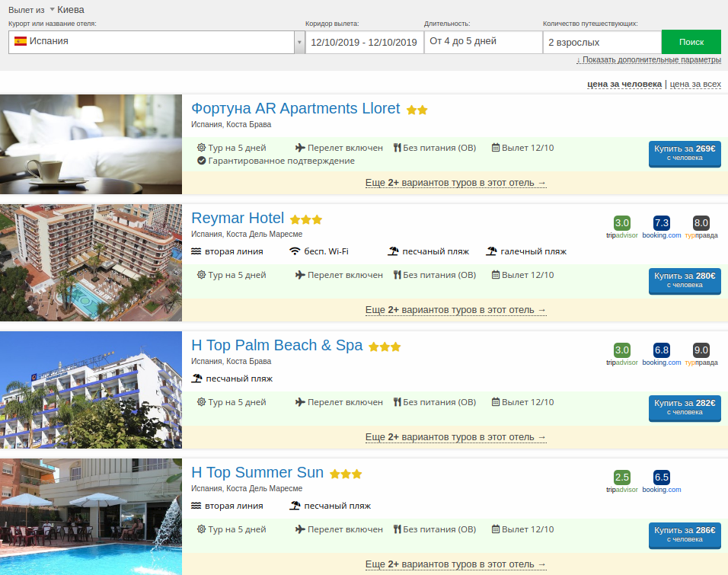Expand more tour options for H Top Palm Beach

tap(456, 437)
